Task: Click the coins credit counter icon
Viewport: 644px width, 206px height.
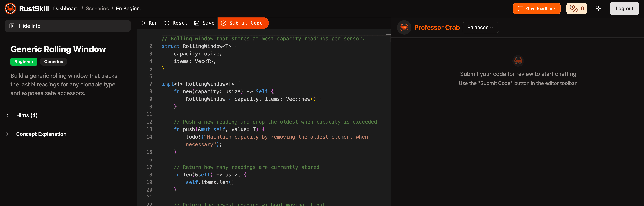Action: [573, 8]
